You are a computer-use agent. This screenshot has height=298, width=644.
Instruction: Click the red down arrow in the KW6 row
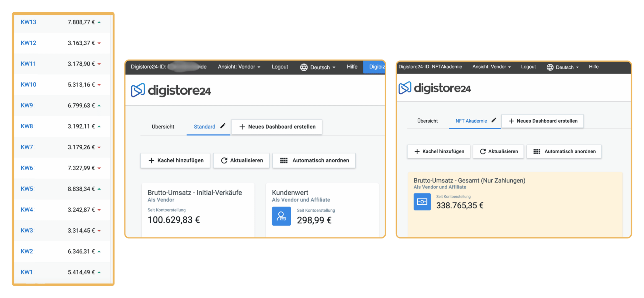click(99, 168)
